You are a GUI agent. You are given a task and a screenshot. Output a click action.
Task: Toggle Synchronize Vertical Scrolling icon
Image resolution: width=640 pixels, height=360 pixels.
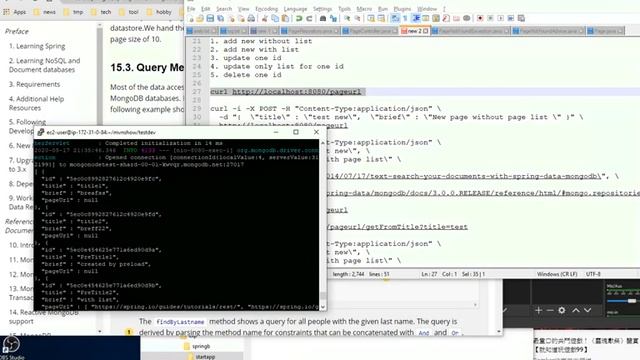pos(371,18)
